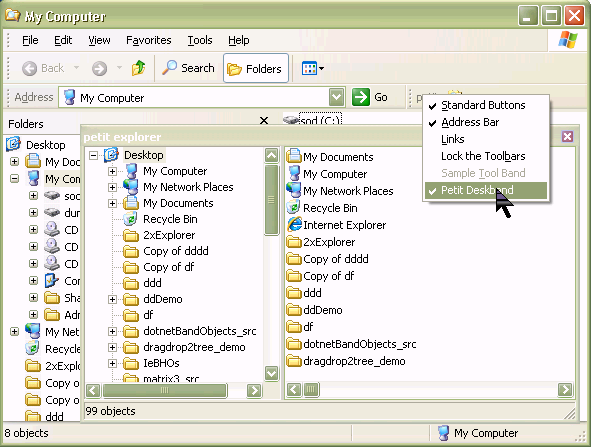The height and width of the screenshot is (447, 591).
Task: Open the Edit menu
Action: click(63, 40)
